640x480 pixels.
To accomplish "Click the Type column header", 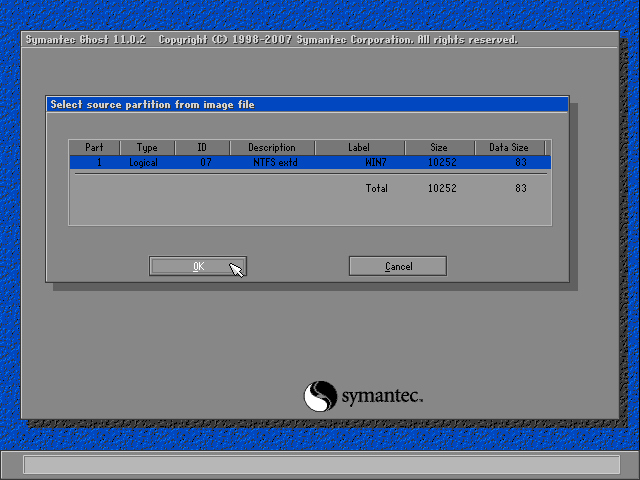I will pos(147,147).
